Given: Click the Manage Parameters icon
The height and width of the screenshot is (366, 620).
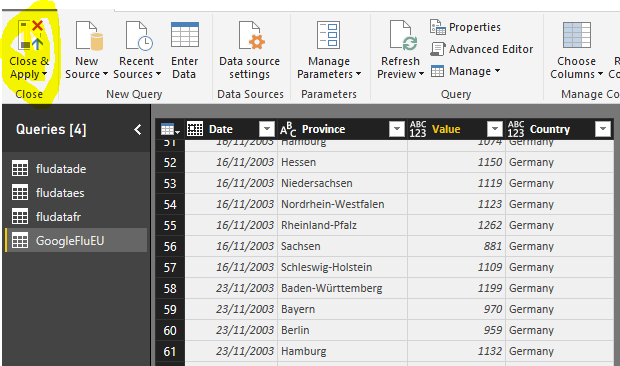Looking at the screenshot, I should click(x=328, y=36).
